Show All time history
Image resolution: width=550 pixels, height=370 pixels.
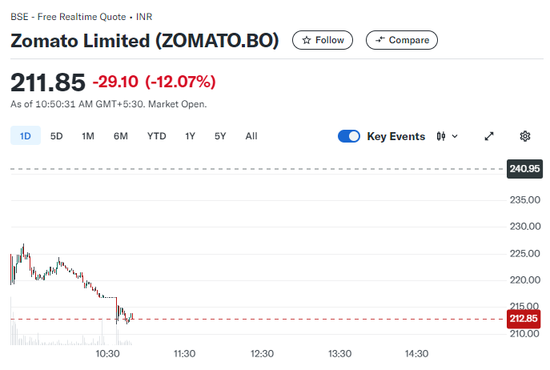point(251,136)
